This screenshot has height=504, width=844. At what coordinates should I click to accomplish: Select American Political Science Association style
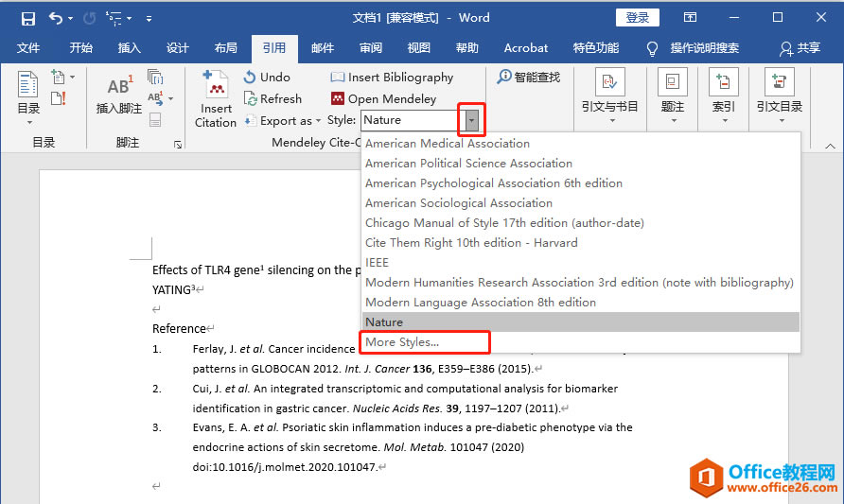(581, 164)
